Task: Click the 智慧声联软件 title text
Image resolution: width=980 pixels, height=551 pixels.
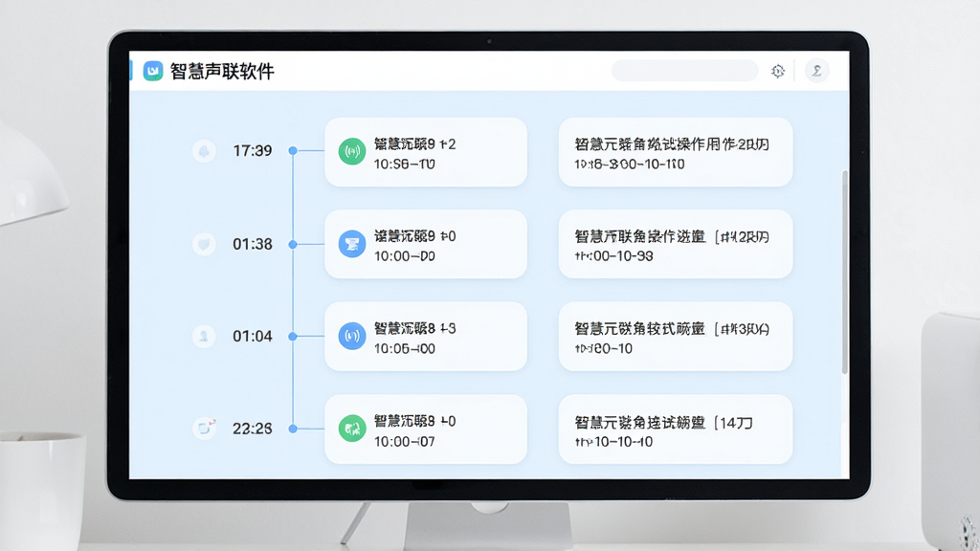Action: click(x=222, y=71)
